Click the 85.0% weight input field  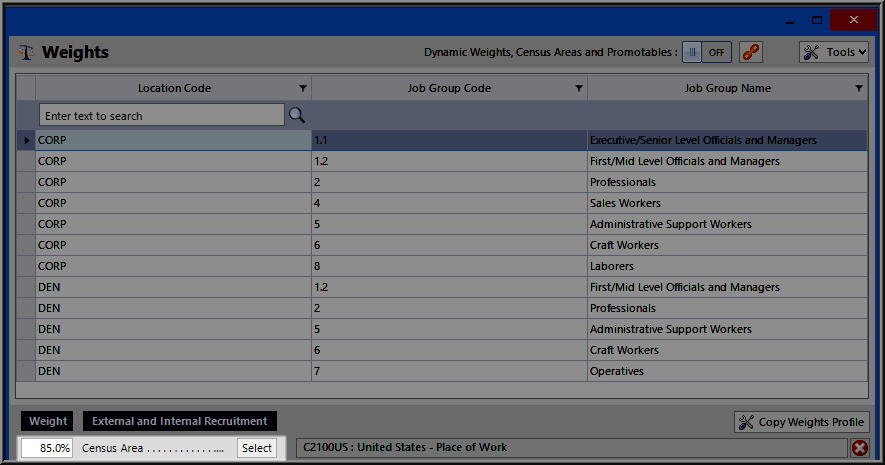click(x=47, y=448)
